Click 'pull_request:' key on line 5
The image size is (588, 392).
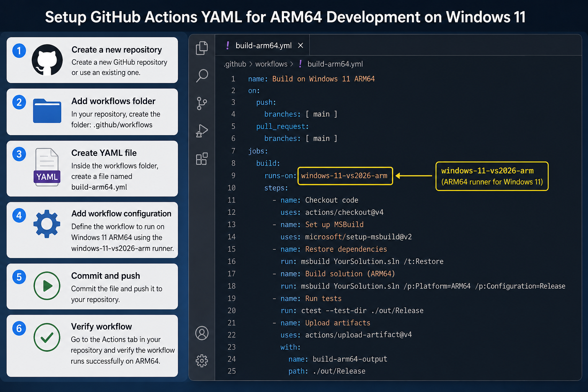(283, 127)
